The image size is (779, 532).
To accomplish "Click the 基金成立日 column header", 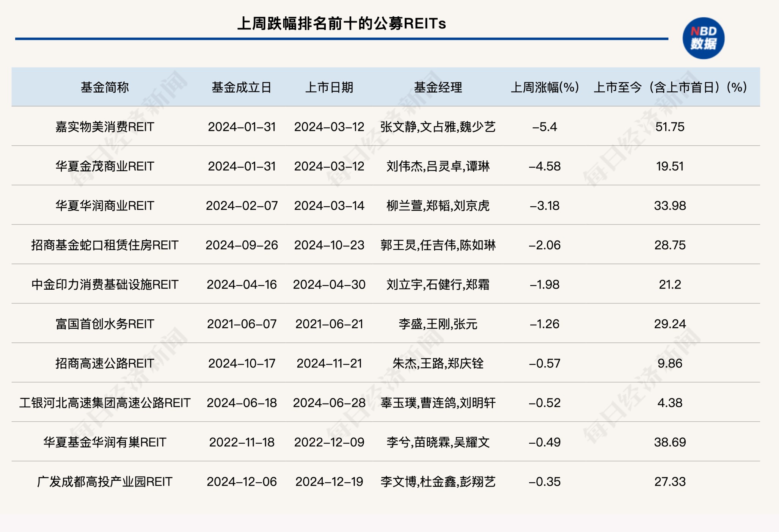I will (x=243, y=86).
